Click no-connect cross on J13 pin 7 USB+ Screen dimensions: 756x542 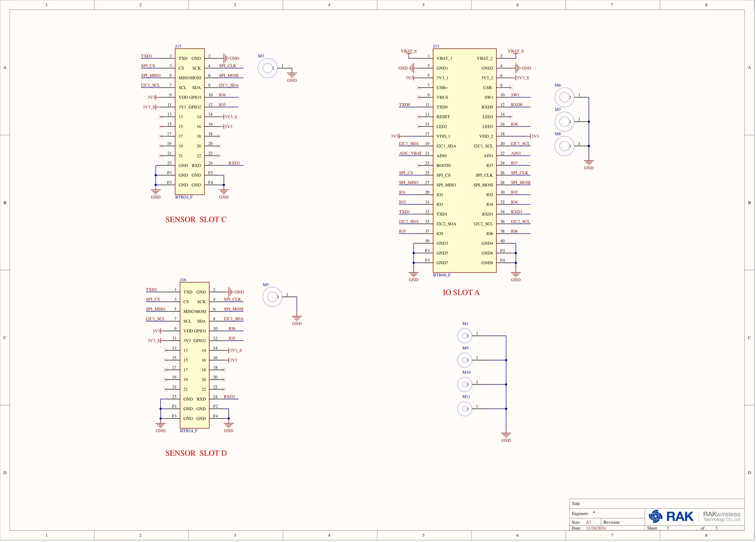click(x=418, y=88)
